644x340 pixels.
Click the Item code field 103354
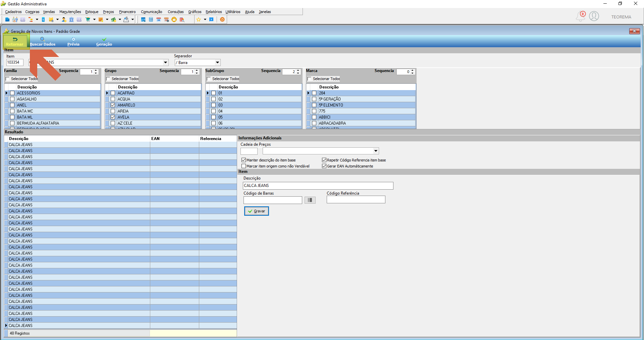click(x=15, y=62)
